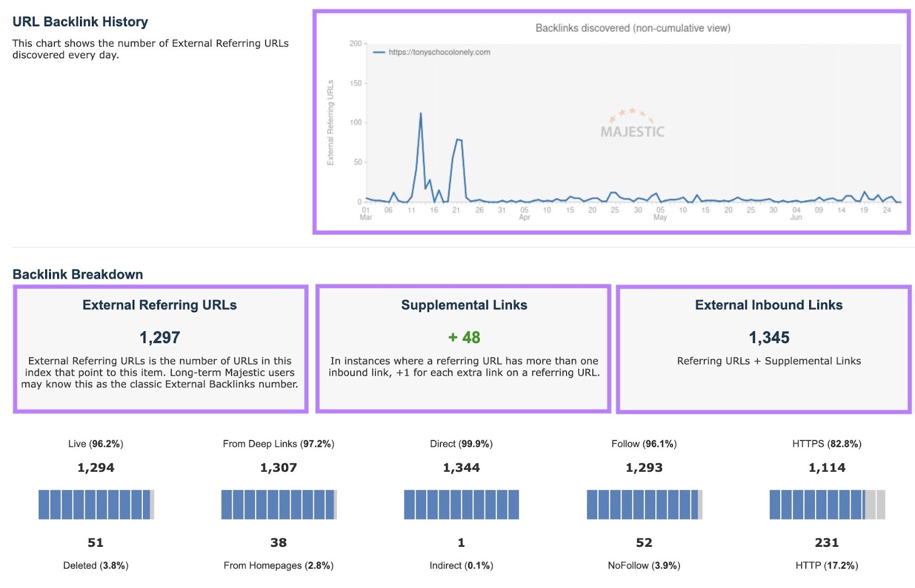Click the green + 48 value
This screenshot has height=588, width=915.
coord(464,337)
